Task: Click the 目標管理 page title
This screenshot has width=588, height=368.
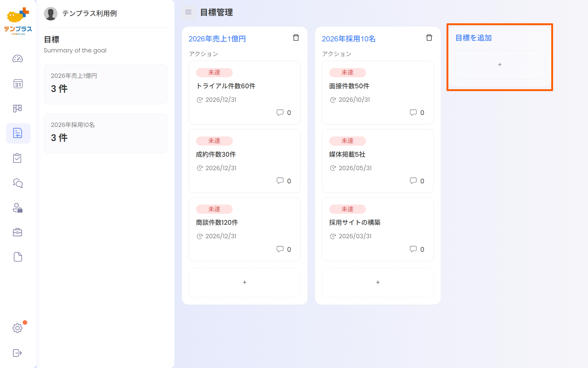Action: point(217,13)
